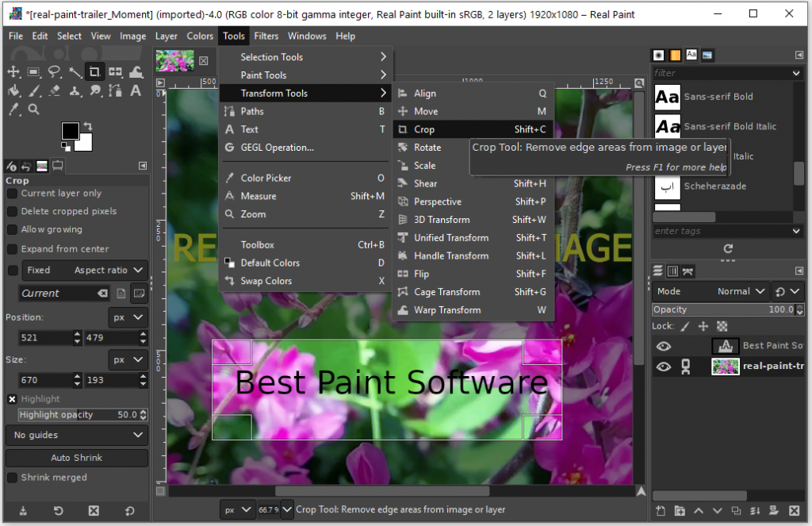812x526 pixels.
Task: Select the Bucket Fill tool
Action: 13,90
